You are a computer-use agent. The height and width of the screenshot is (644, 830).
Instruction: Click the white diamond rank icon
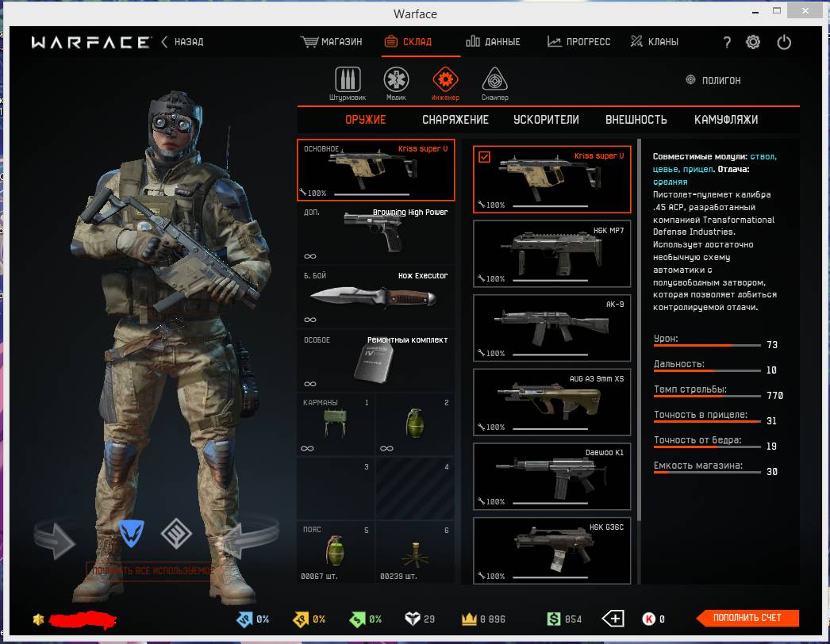point(413,619)
